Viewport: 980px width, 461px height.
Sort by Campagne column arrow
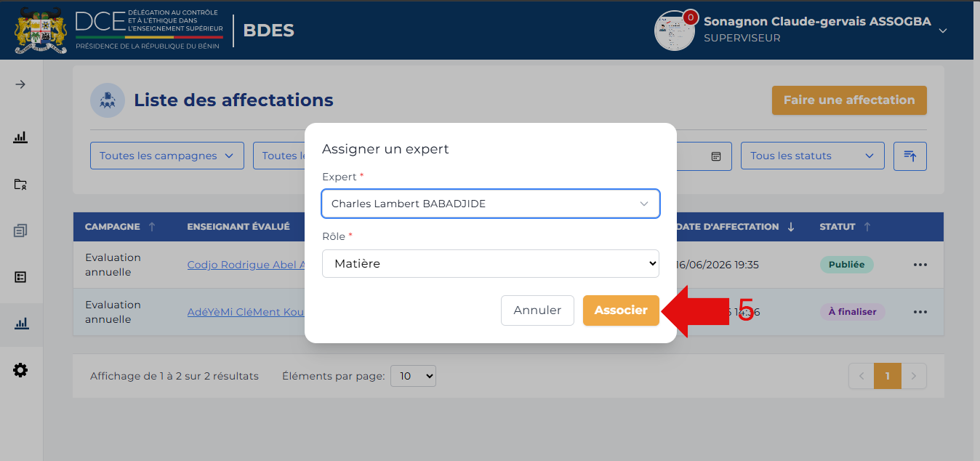click(x=152, y=227)
